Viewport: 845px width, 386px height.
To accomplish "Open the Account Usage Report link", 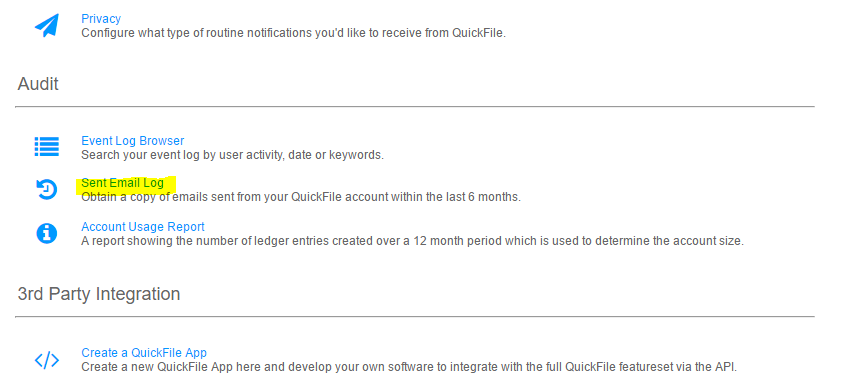I will point(143,227).
